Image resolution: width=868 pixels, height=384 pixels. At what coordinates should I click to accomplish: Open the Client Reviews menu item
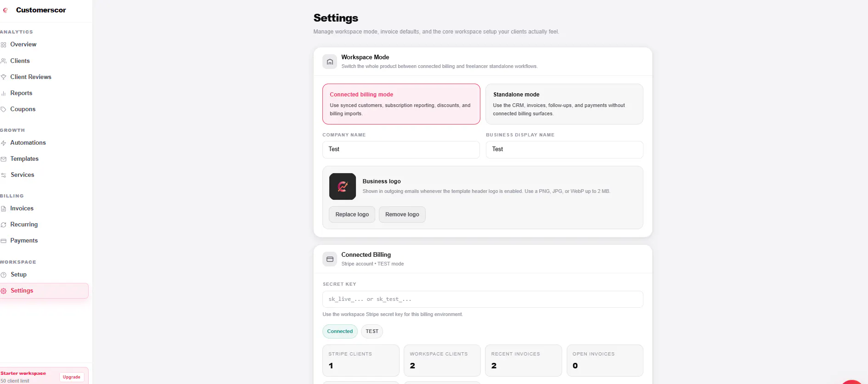pos(31,77)
